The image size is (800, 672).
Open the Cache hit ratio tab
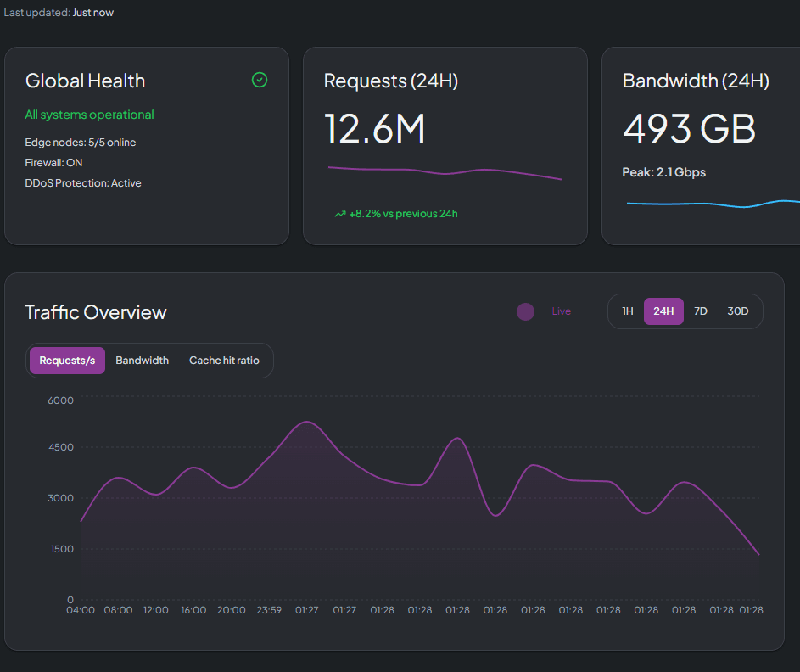pos(223,360)
